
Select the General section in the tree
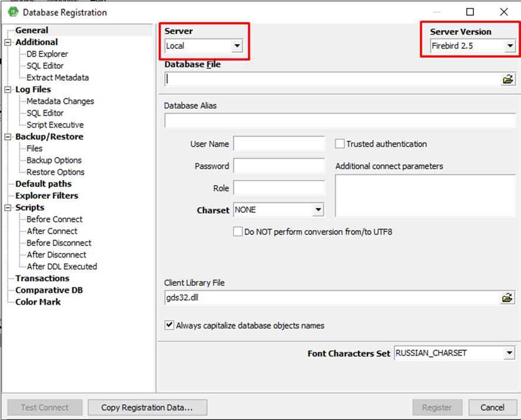point(32,30)
